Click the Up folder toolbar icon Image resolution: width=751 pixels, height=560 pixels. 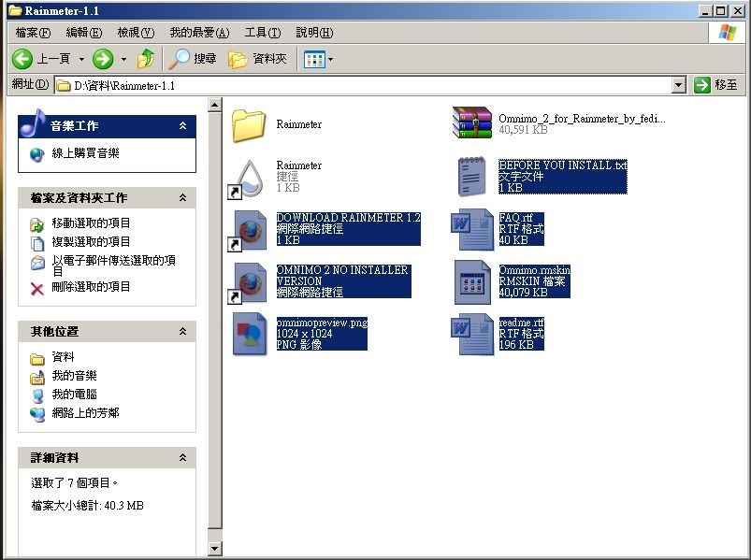click(x=146, y=59)
